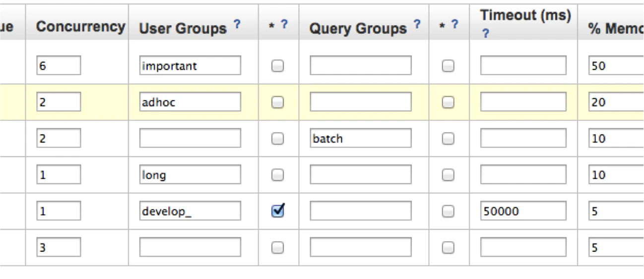Enable query group wildcard for long row
The width and height of the screenshot is (644, 279).
pos(448,175)
